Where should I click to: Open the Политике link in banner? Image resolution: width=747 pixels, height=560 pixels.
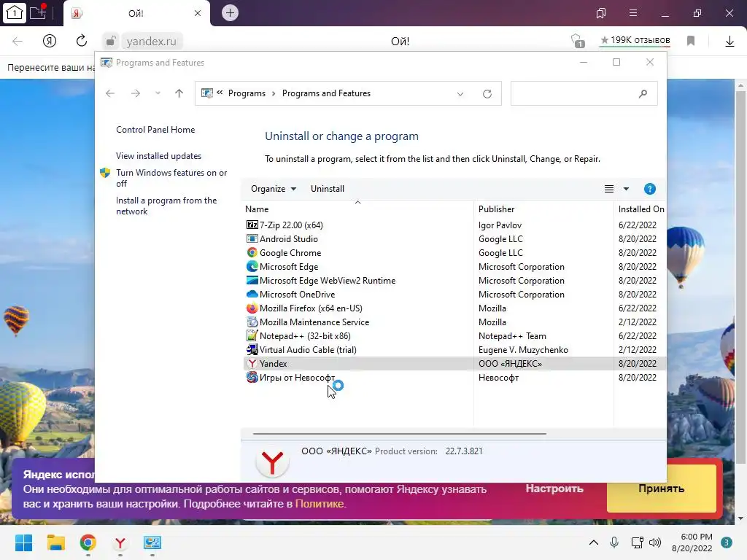(x=320, y=503)
